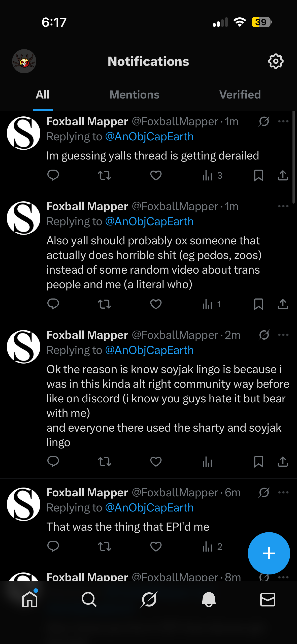Open Direct Messages envelope icon
The height and width of the screenshot is (644, 297).
[x=268, y=599]
